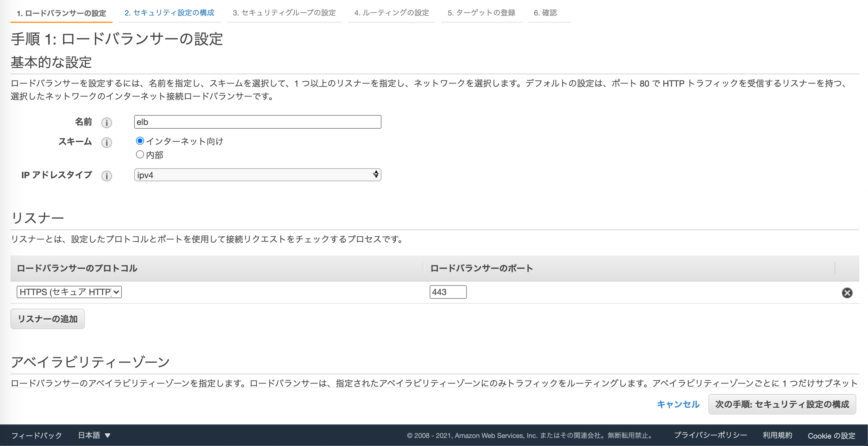
Task: Select インターネット向け scheme radio button
Action: pos(140,141)
